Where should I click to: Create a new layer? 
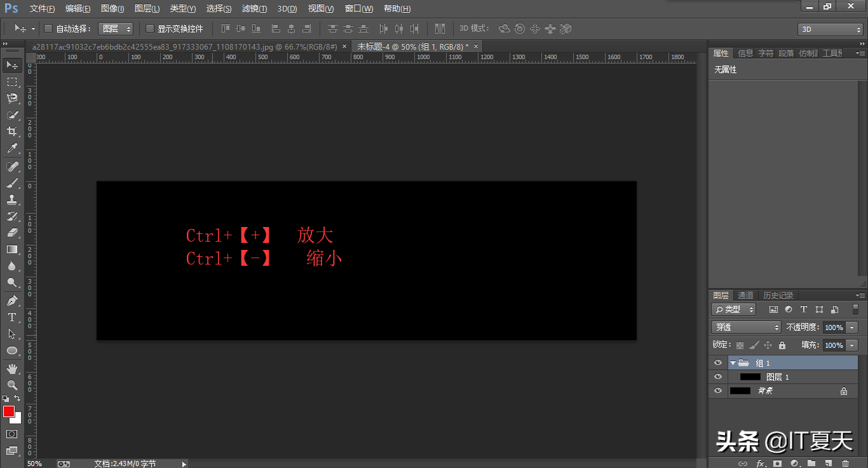click(829, 464)
